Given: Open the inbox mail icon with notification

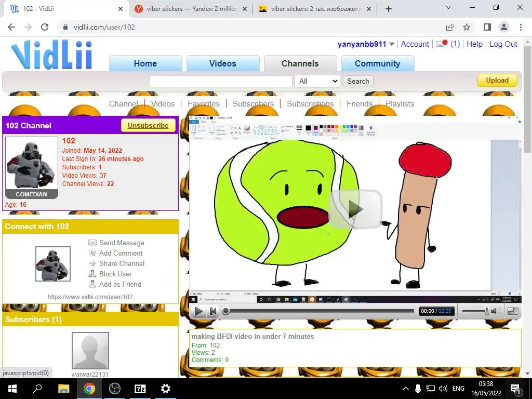Looking at the screenshot, I should point(442,44).
